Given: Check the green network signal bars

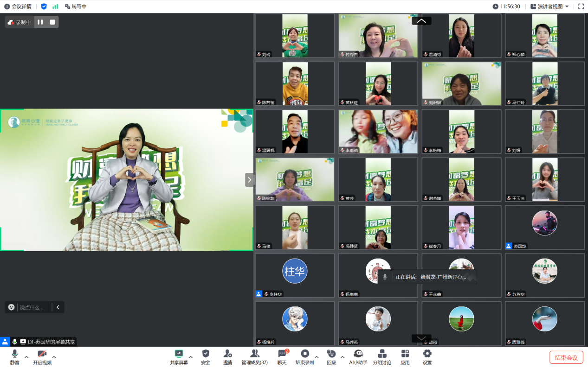Looking at the screenshot, I should tap(55, 6).
